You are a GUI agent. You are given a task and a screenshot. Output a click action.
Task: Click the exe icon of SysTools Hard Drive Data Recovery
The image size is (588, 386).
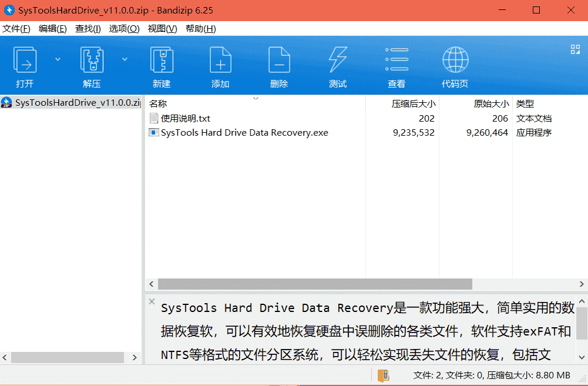154,132
